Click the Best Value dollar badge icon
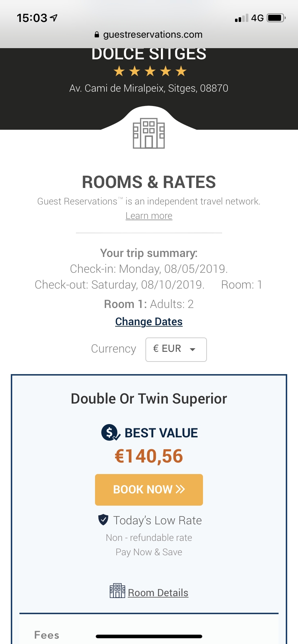 pos(110,432)
